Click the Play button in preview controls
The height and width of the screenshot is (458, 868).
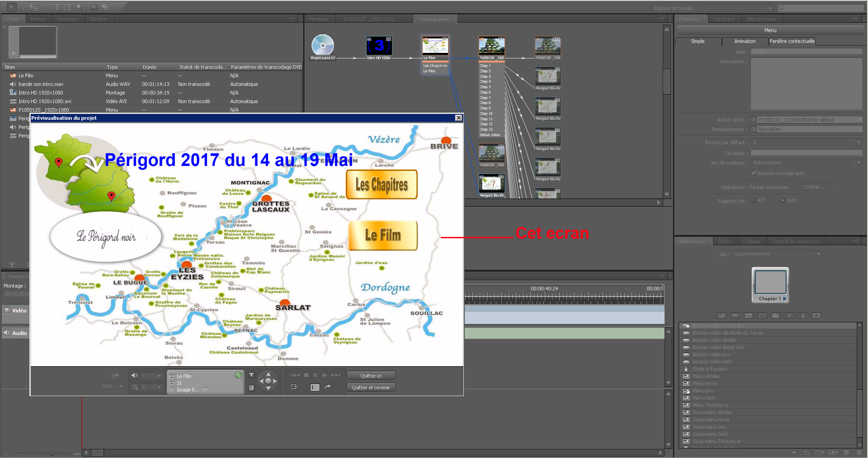pyautogui.click(x=325, y=375)
